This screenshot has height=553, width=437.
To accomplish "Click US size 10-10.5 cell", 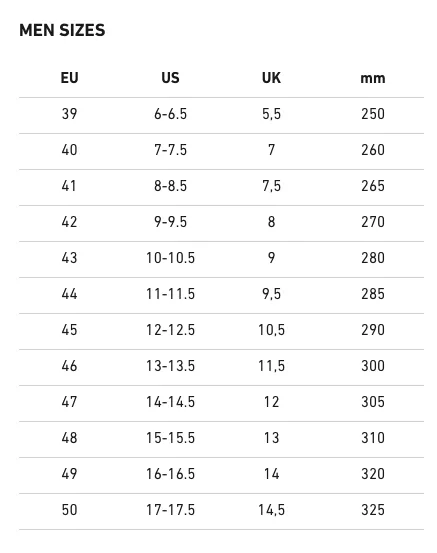I will [170, 258].
